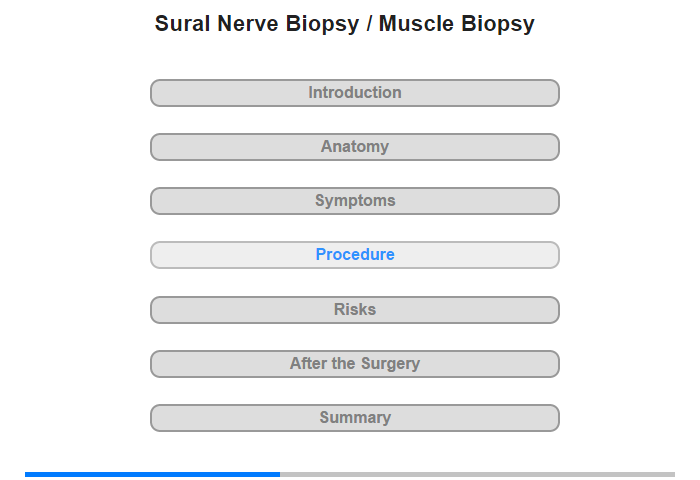Select the Symptoms menu item
Image resolution: width=700 pixels, height=480 pixels.
(354, 201)
